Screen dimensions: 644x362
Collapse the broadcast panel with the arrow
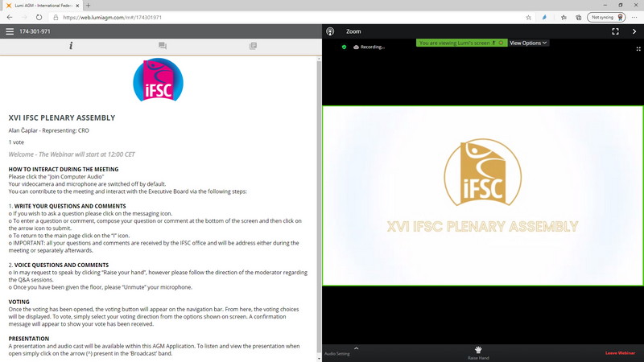[x=634, y=31]
